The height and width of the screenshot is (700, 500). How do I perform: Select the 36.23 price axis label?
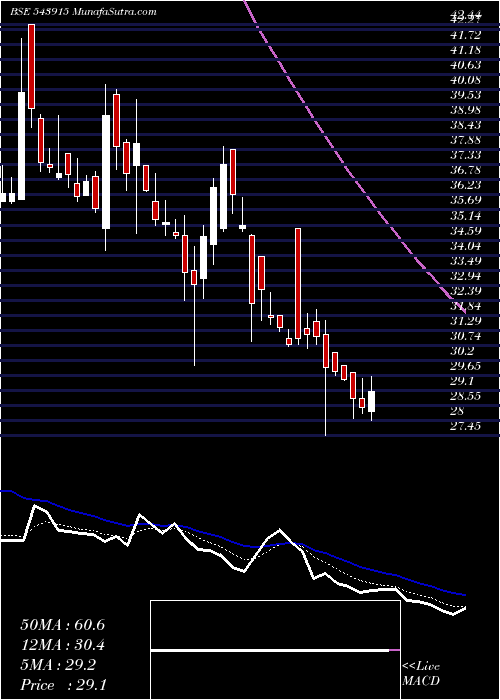[466, 186]
